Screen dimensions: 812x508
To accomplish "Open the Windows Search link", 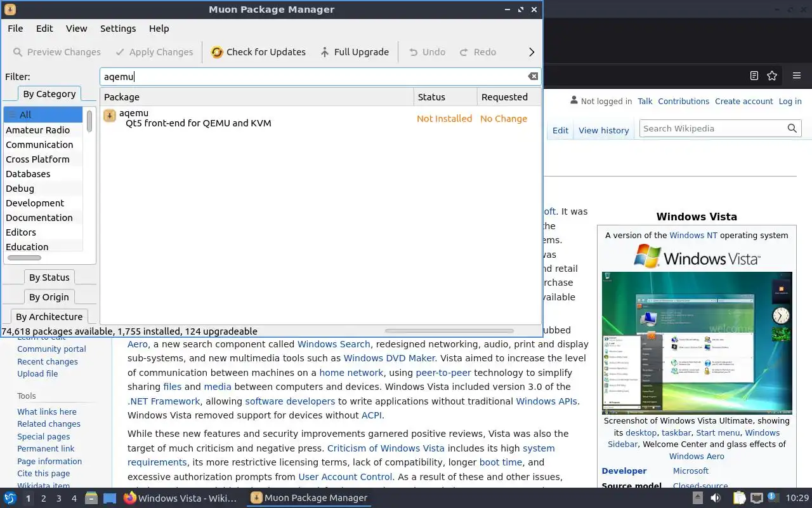I will [x=334, y=344].
